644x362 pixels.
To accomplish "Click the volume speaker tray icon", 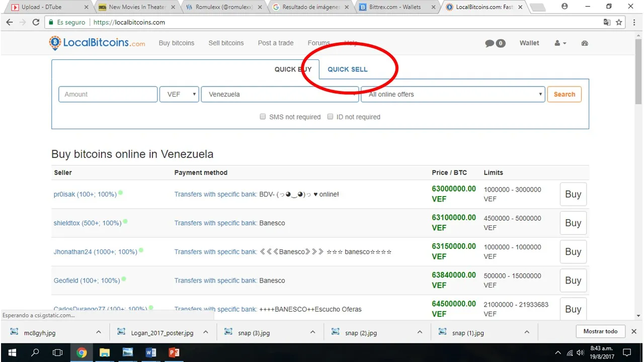I will pos(581,352).
